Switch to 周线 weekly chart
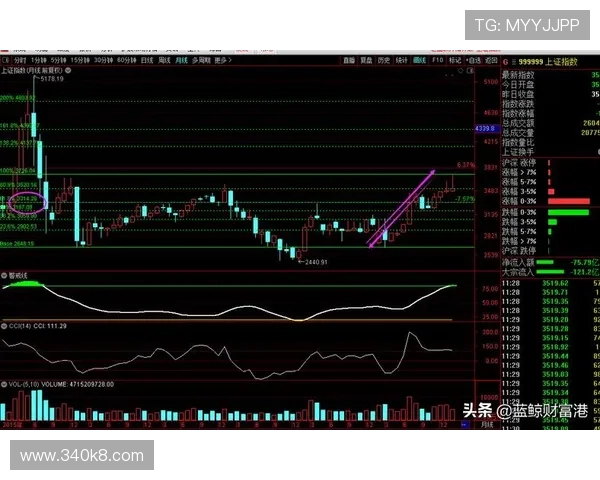Screen dimensions: 600x480 (164, 60)
